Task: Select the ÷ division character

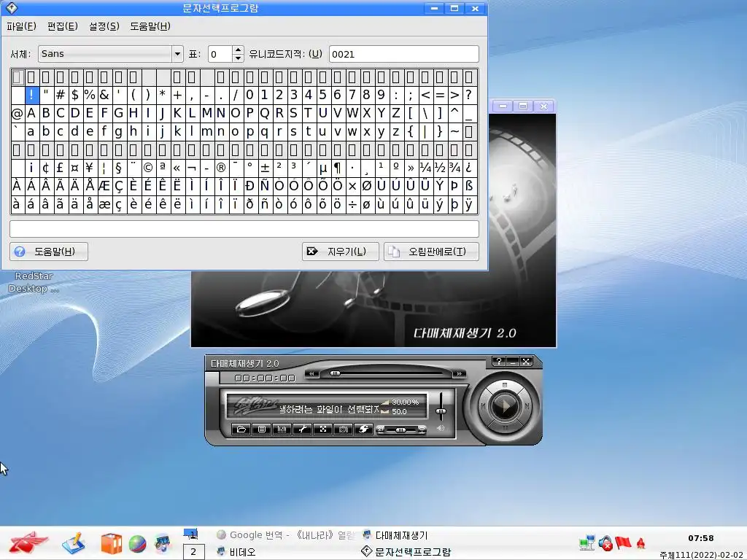Action: [x=352, y=204]
